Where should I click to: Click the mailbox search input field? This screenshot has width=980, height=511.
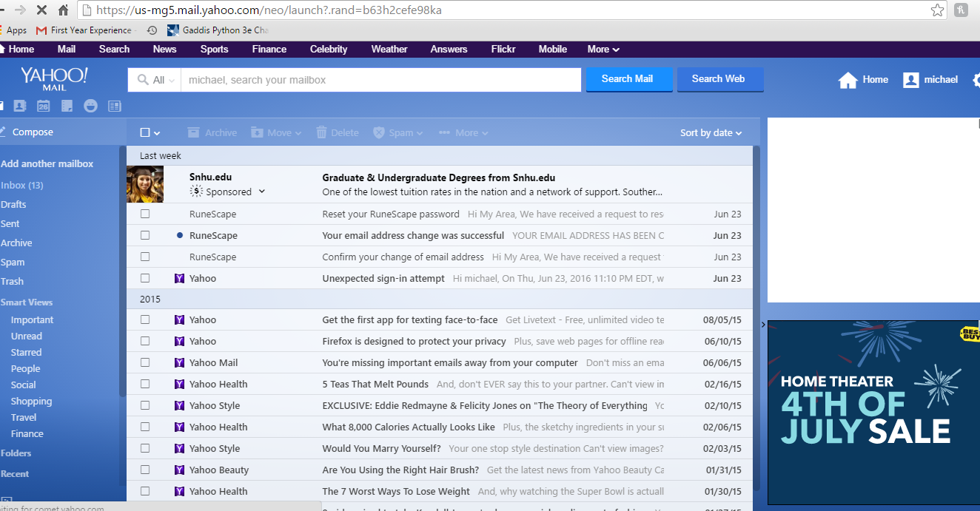click(380, 80)
